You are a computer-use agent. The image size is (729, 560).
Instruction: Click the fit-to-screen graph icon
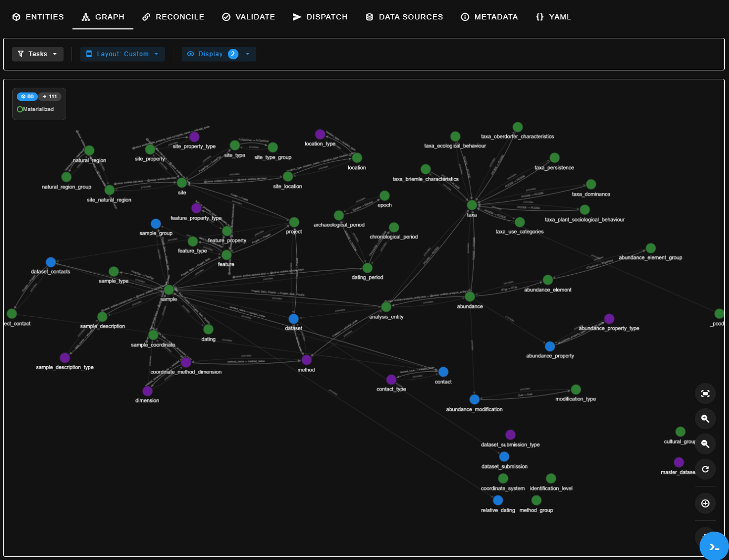[705, 393]
